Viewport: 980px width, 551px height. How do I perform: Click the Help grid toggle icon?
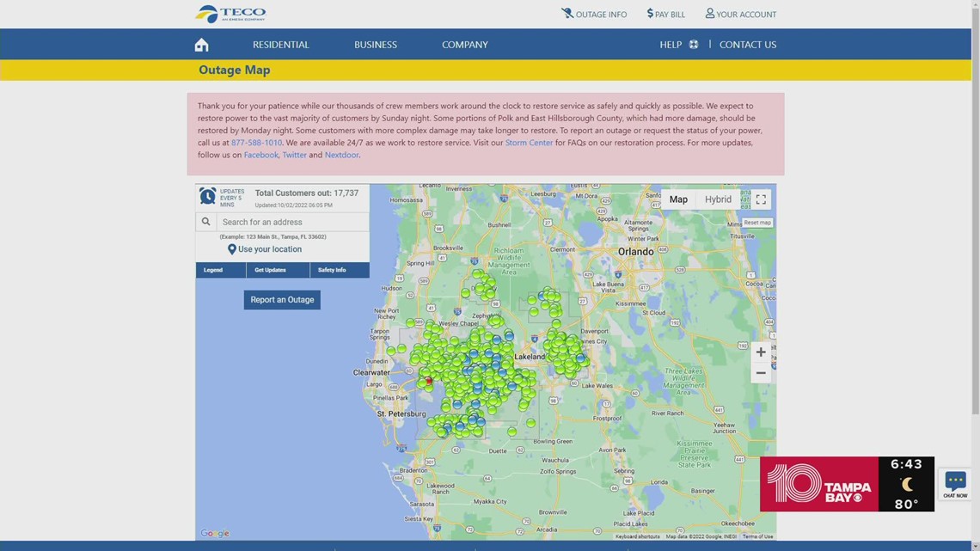pos(692,44)
